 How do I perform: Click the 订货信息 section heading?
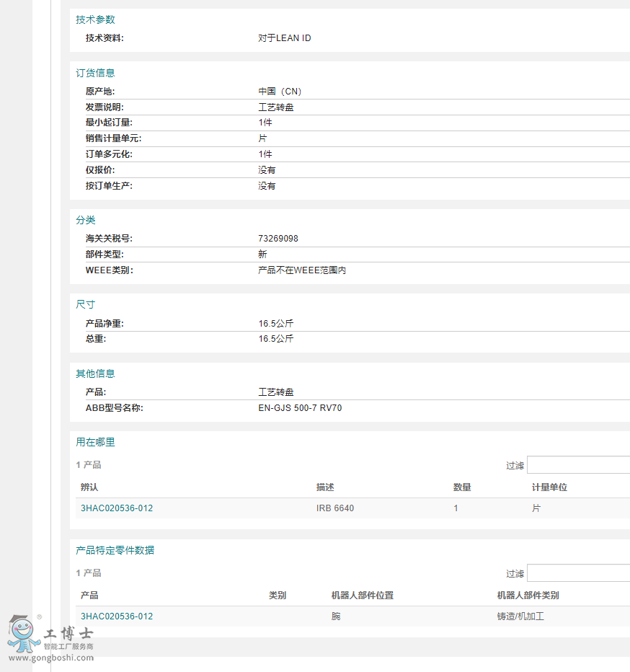pos(96,73)
